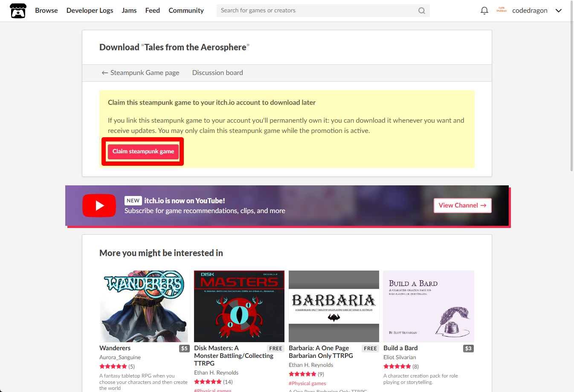The height and width of the screenshot is (392, 574).
Task: Open Build a Bard title link
Action: (x=400, y=348)
